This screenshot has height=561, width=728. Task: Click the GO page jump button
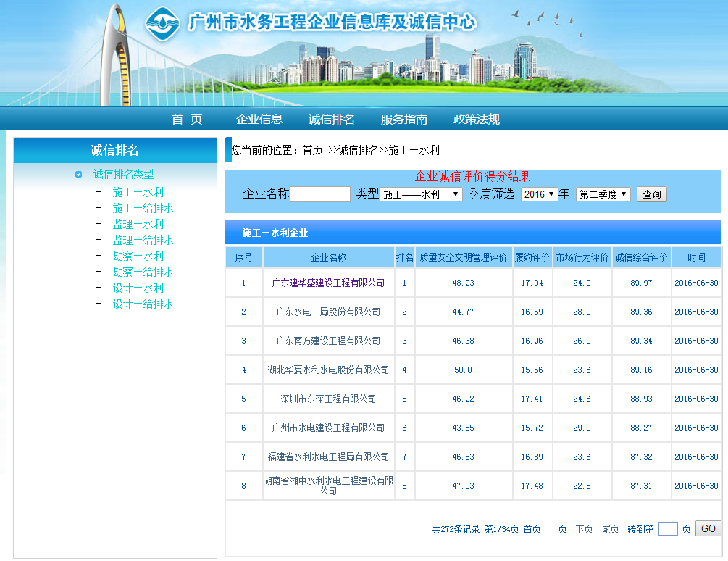[708, 528]
